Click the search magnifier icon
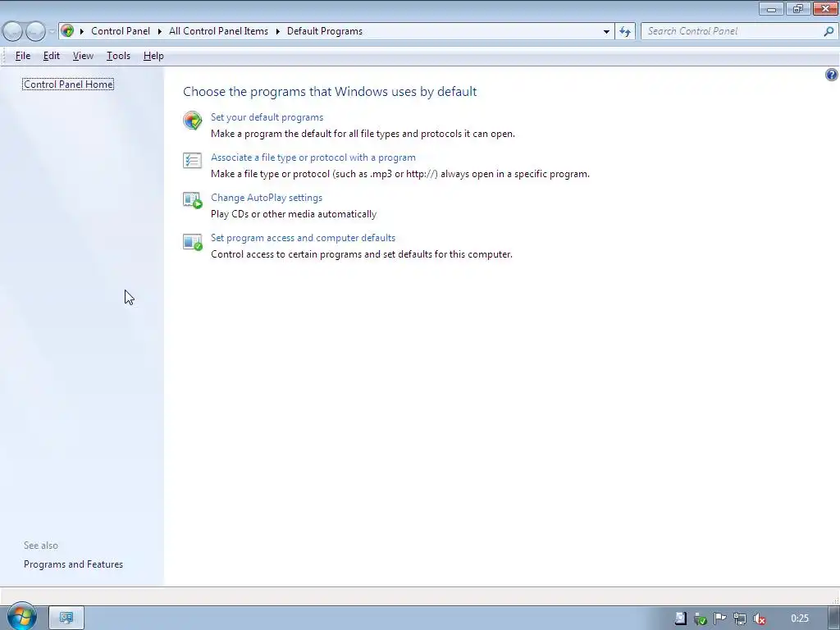The width and height of the screenshot is (840, 630). click(x=829, y=32)
